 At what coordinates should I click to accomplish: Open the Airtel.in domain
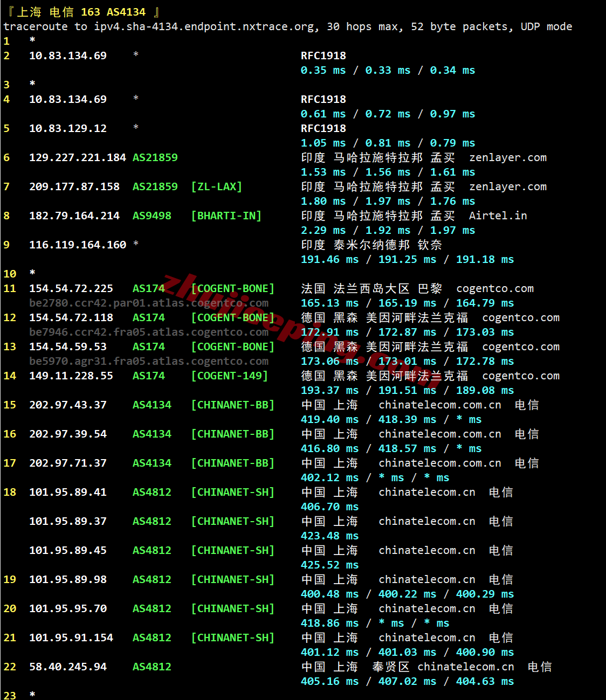pos(498,216)
